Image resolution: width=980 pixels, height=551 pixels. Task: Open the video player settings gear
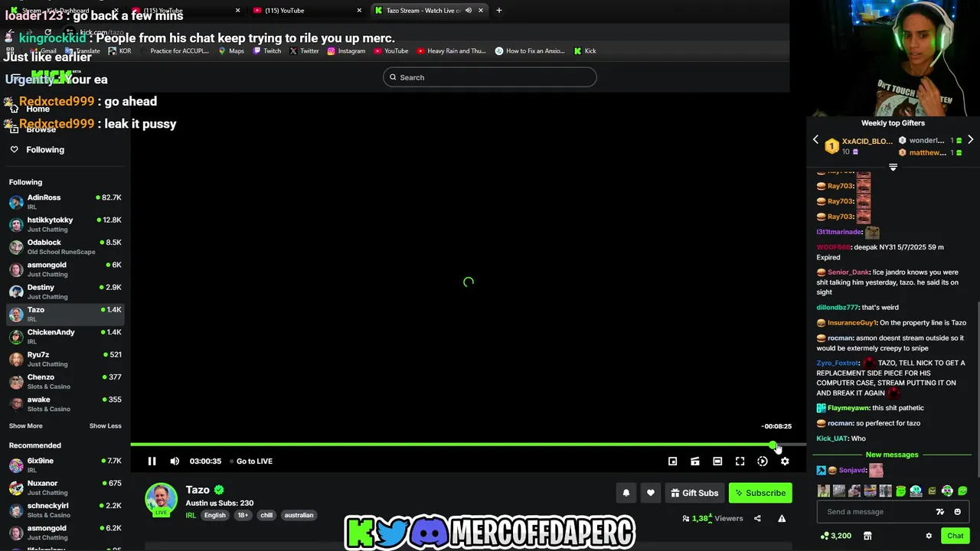point(785,461)
